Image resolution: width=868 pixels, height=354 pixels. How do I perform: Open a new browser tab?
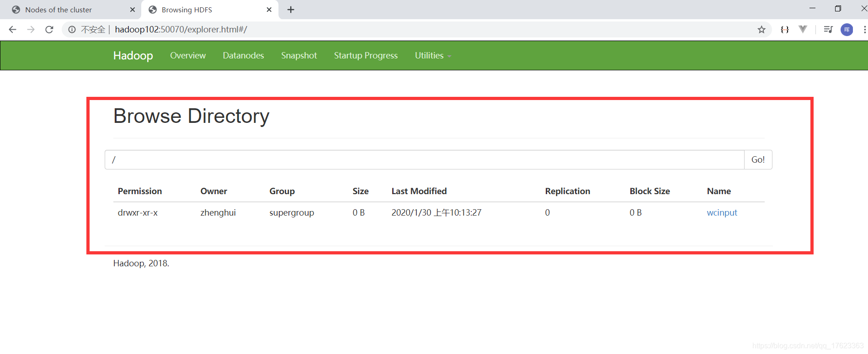click(291, 10)
